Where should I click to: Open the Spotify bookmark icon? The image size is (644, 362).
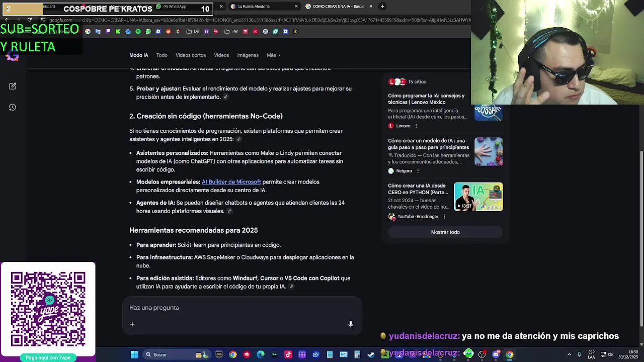click(138, 31)
